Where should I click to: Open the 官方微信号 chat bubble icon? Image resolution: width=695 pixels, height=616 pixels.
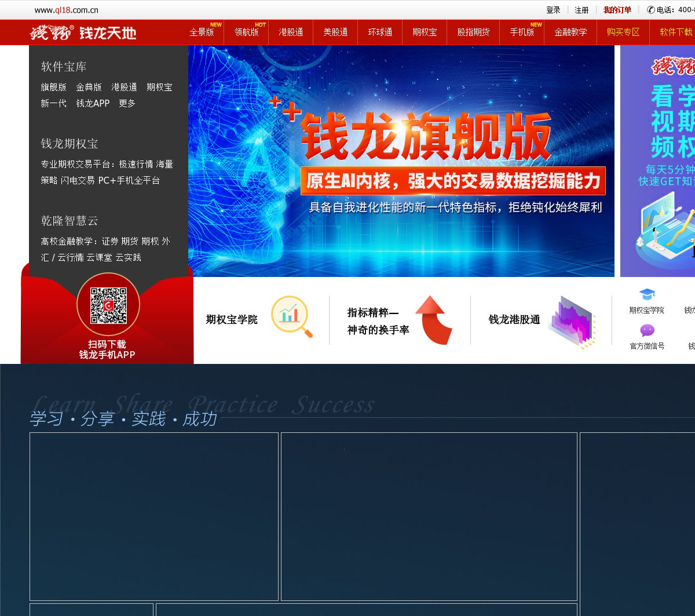click(647, 331)
